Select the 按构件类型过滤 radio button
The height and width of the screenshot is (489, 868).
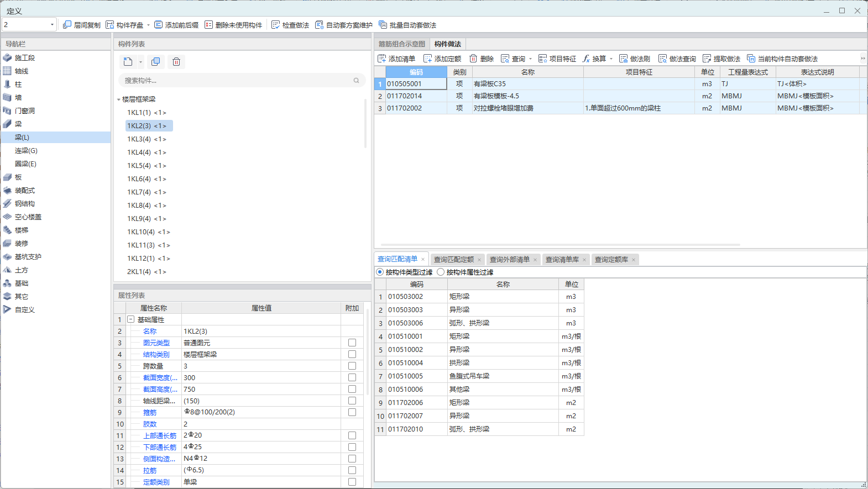click(x=380, y=272)
